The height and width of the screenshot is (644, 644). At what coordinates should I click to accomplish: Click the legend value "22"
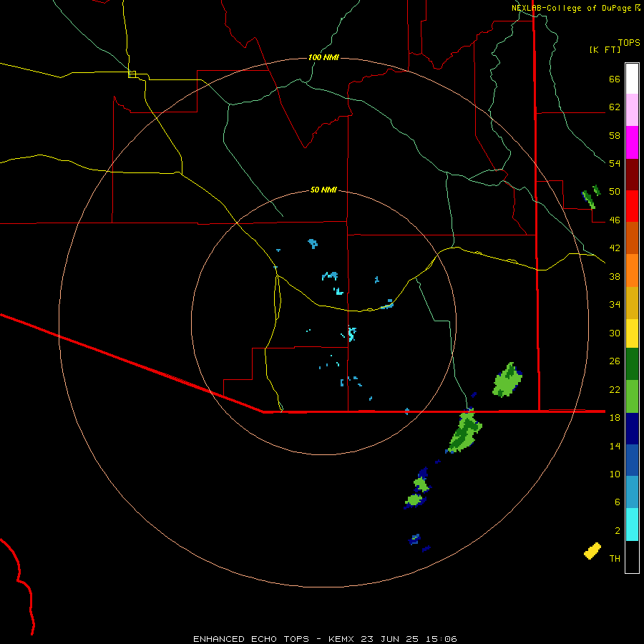tap(615, 389)
